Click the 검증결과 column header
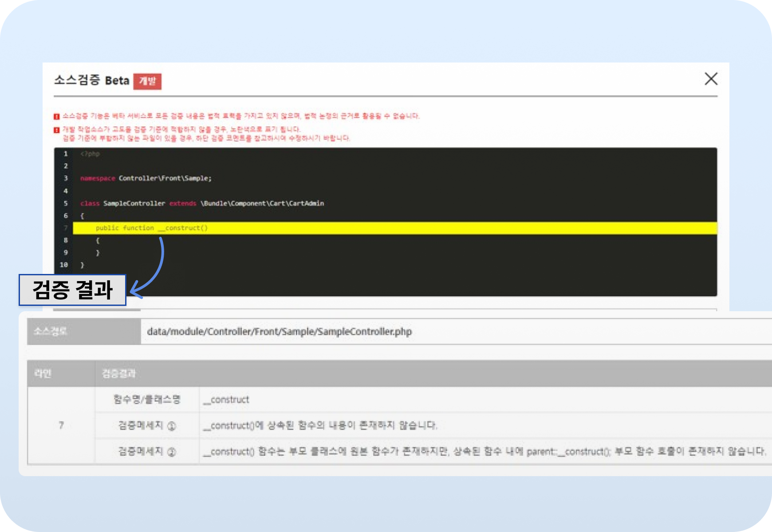 coord(119,373)
